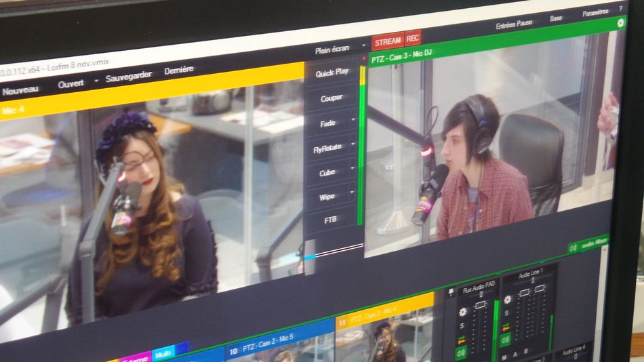Image resolution: width=644 pixels, height=362 pixels.
Task: Open the Wipe transition dropdown arrow
Action: (352, 193)
